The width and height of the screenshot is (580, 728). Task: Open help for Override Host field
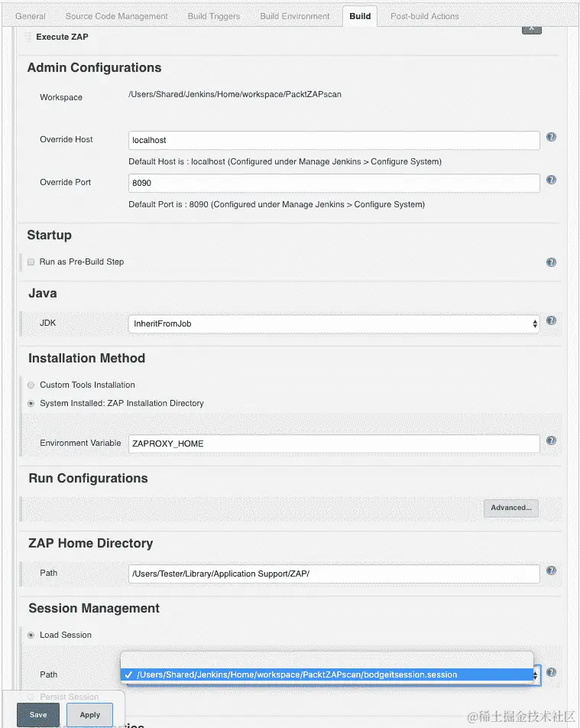tap(551, 137)
